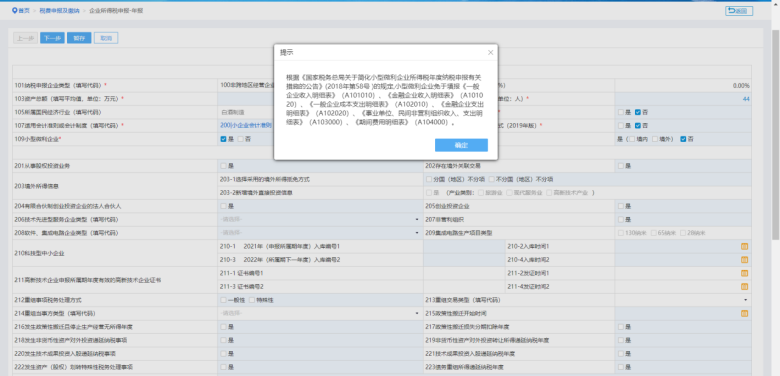Check 是 for 223债务重组所得递延纳税年度
Image resolution: width=780 pixels, height=376 pixels.
[621, 367]
